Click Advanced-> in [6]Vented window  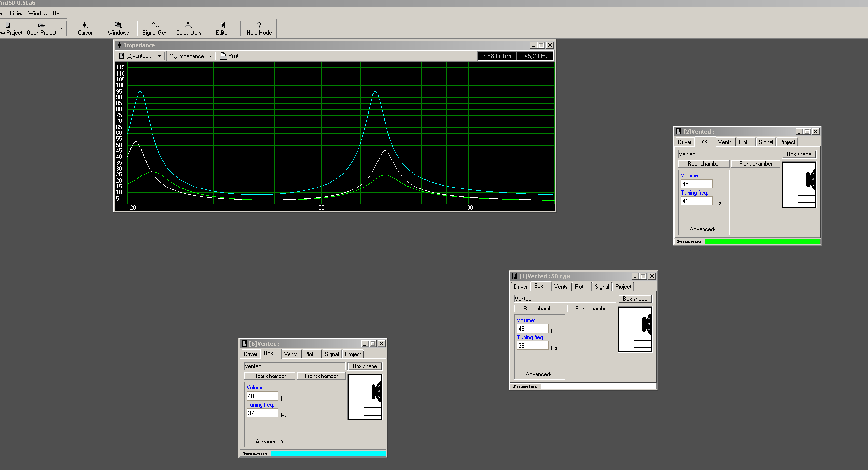[269, 442]
